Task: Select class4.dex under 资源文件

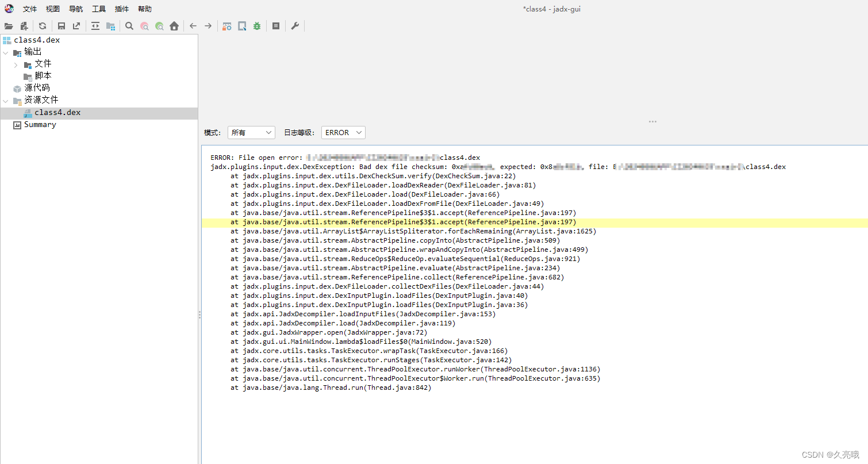Action: [x=58, y=112]
